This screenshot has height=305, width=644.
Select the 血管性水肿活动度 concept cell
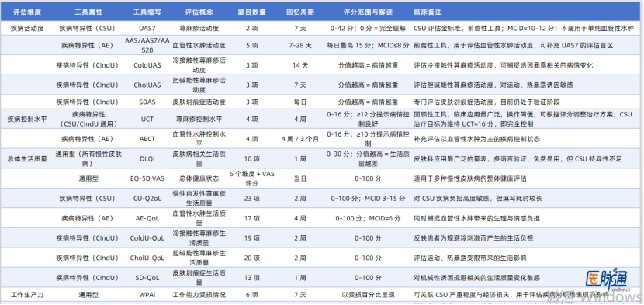pos(199,45)
